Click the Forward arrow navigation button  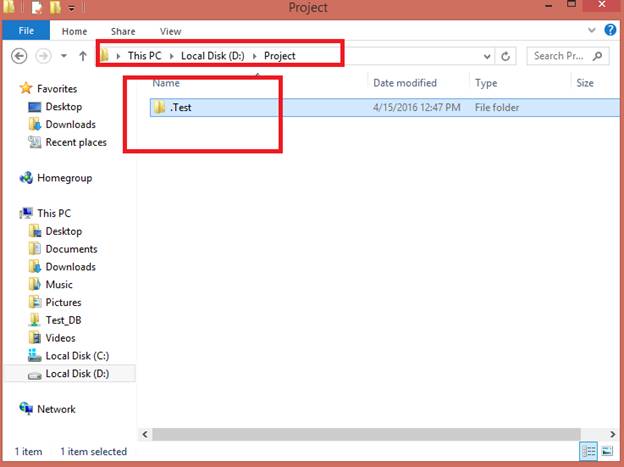(x=43, y=56)
